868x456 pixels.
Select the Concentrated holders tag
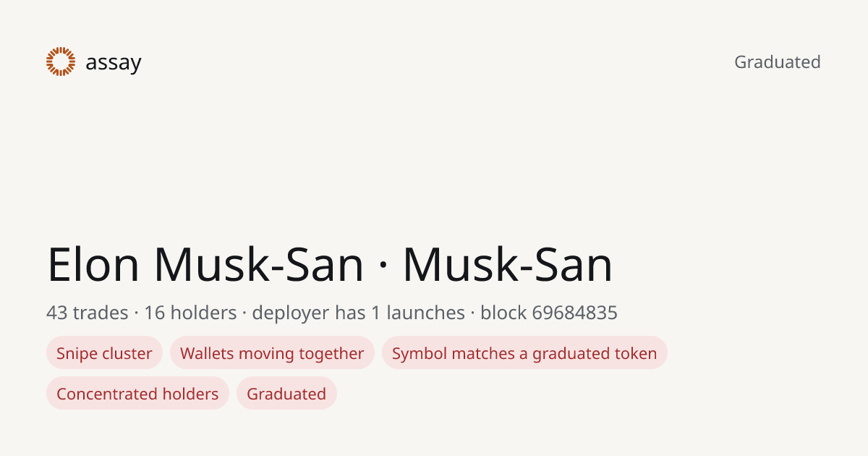click(137, 394)
